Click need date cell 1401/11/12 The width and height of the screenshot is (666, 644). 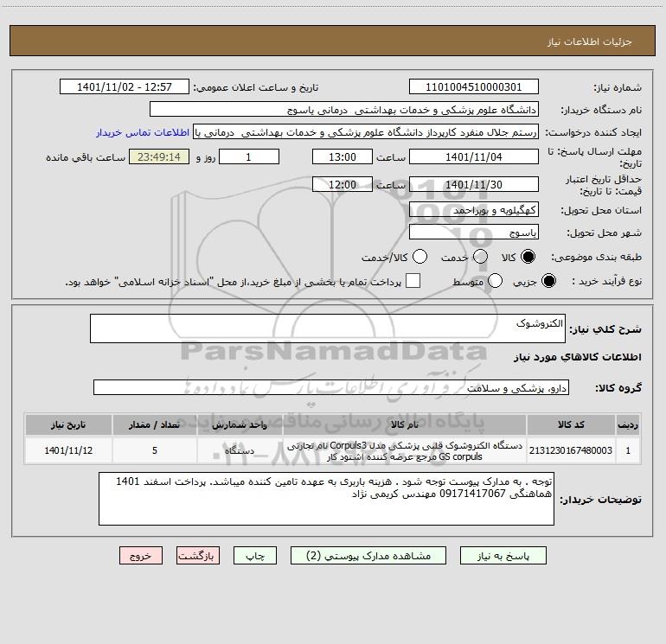pos(68,450)
